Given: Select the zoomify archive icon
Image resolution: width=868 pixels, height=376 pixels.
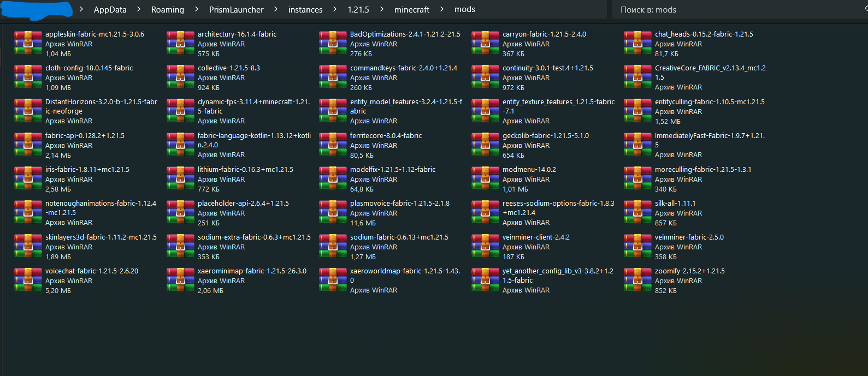Looking at the screenshot, I should (x=637, y=280).
